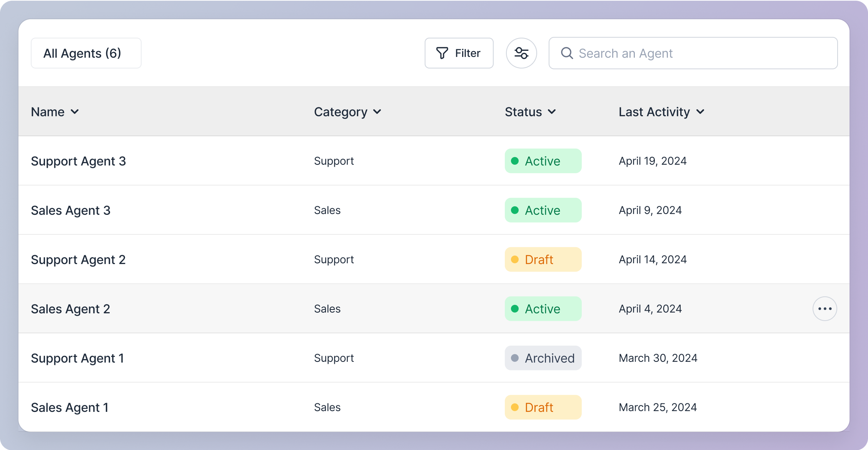The image size is (868, 450).
Task: Open the Support Agent 3 entry
Action: pyautogui.click(x=78, y=161)
